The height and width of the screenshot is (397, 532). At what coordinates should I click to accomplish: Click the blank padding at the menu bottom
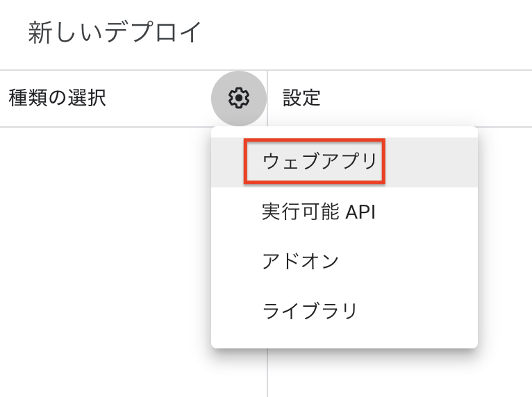344,340
